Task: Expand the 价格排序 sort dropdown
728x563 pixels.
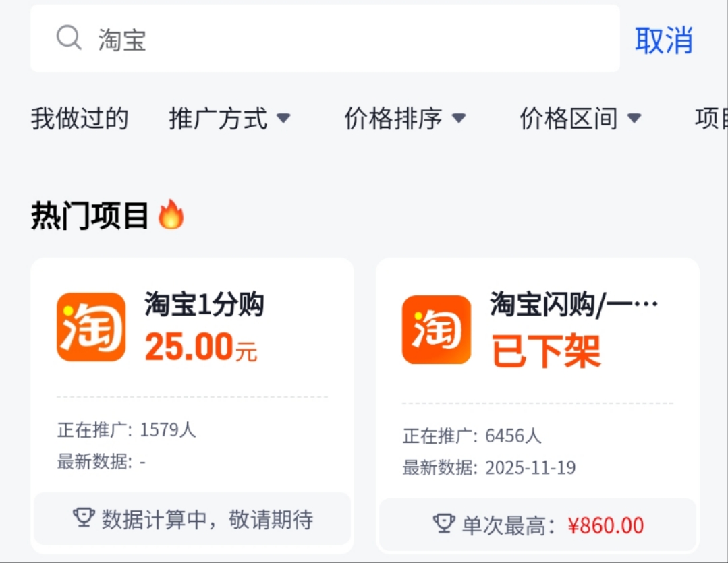Action: click(405, 119)
